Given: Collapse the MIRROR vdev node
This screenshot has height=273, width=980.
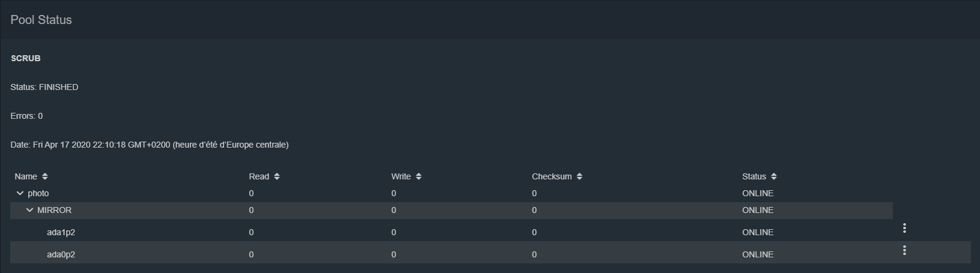Looking at the screenshot, I should point(29,210).
